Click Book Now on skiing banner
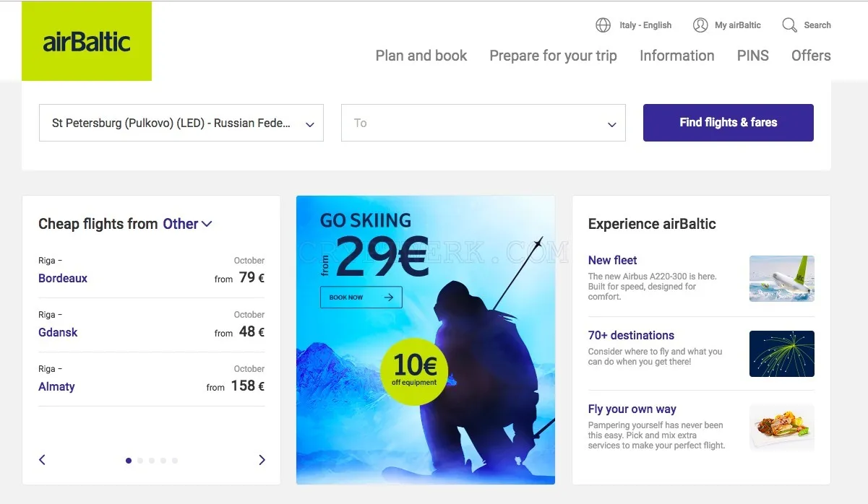 point(361,297)
